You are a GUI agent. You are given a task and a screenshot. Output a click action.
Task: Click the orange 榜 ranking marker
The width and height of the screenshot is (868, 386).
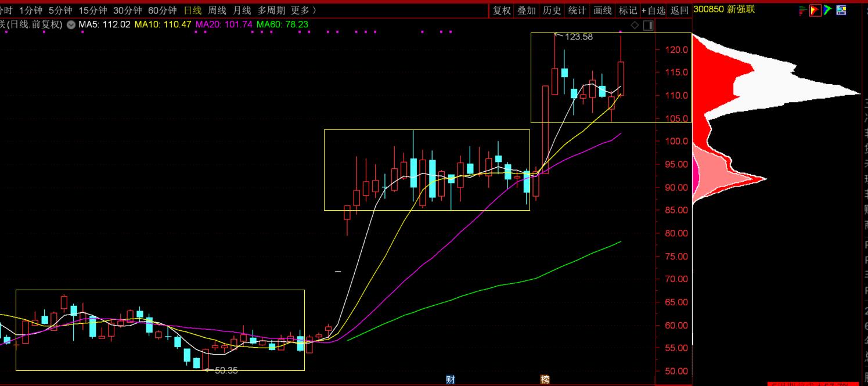click(545, 380)
